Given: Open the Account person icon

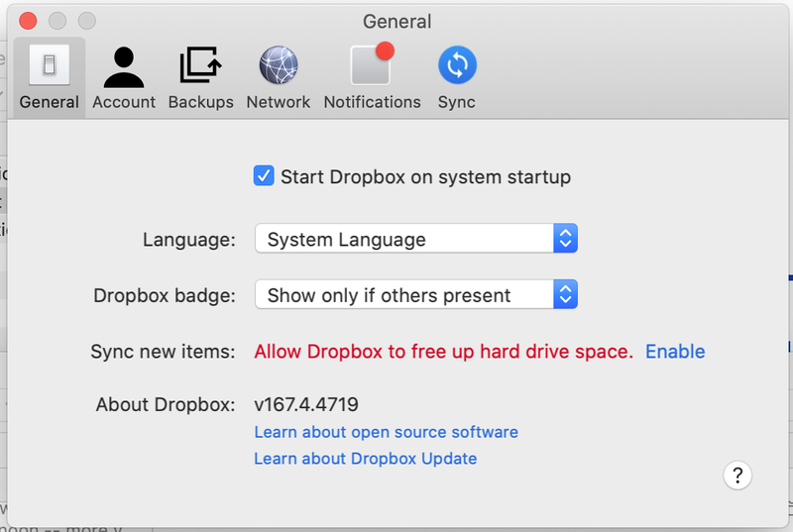Looking at the screenshot, I should pyautogui.click(x=124, y=66).
